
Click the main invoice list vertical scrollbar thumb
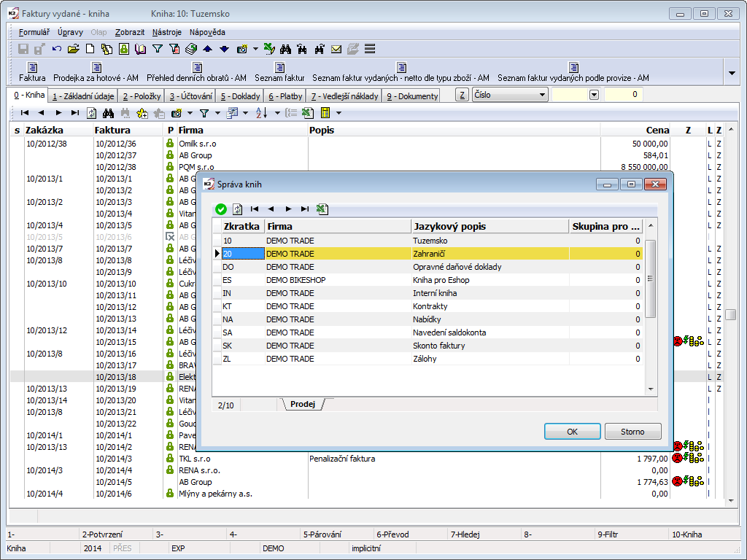[730, 315]
